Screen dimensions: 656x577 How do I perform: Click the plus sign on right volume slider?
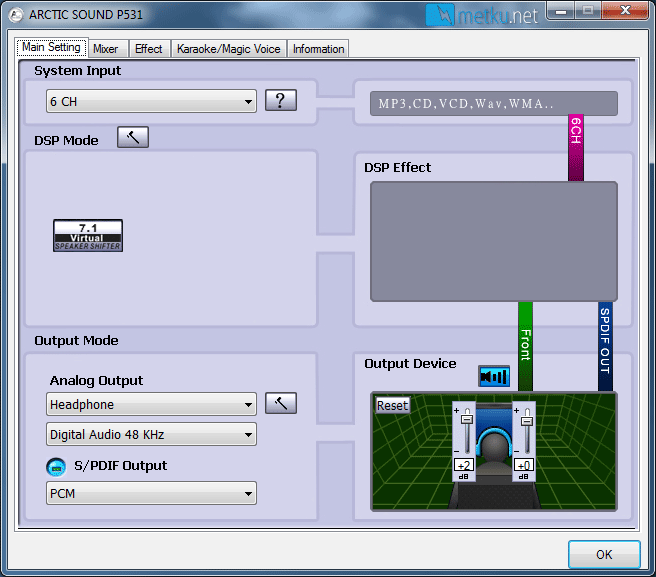517,410
